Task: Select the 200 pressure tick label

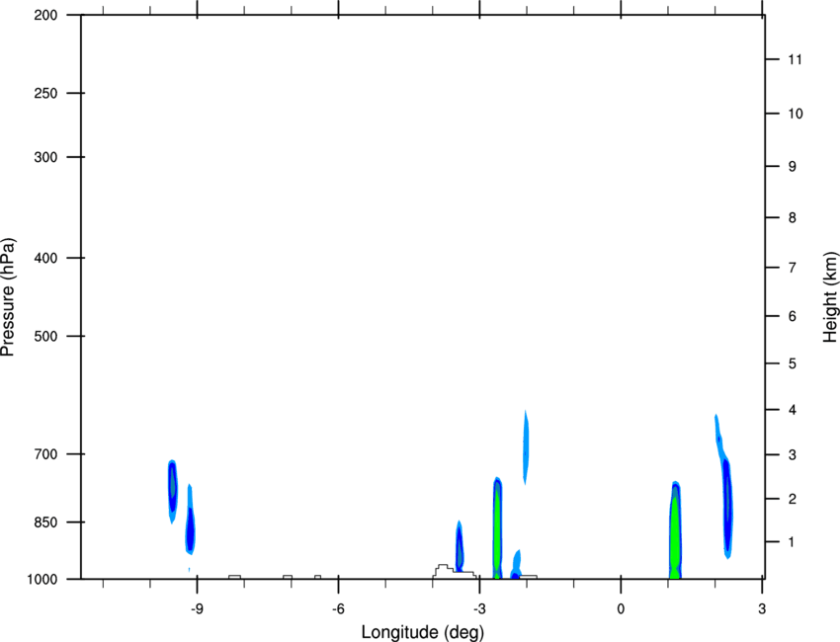Action: coord(45,15)
